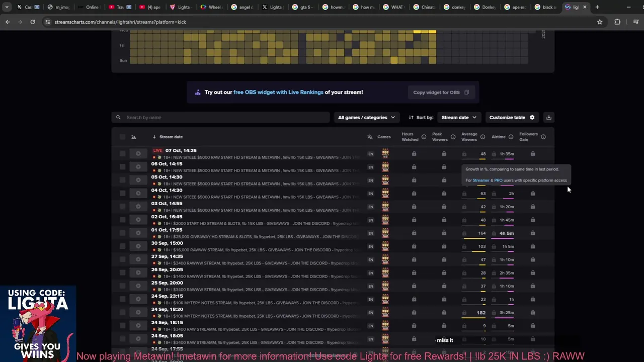The height and width of the screenshot is (362, 644).
Task: Open the browser extensions puzzle icon
Action: (x=617, y=22)
